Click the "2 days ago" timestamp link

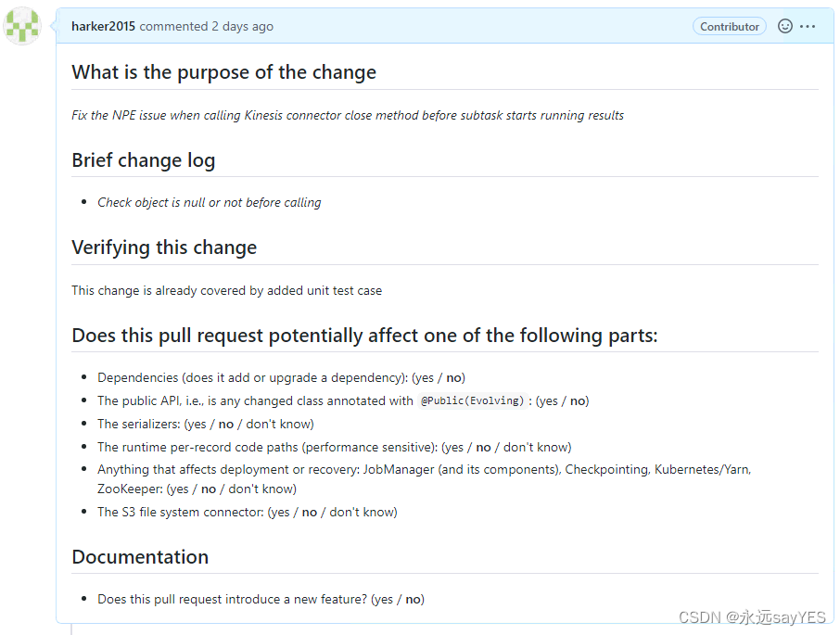[242, 26]
